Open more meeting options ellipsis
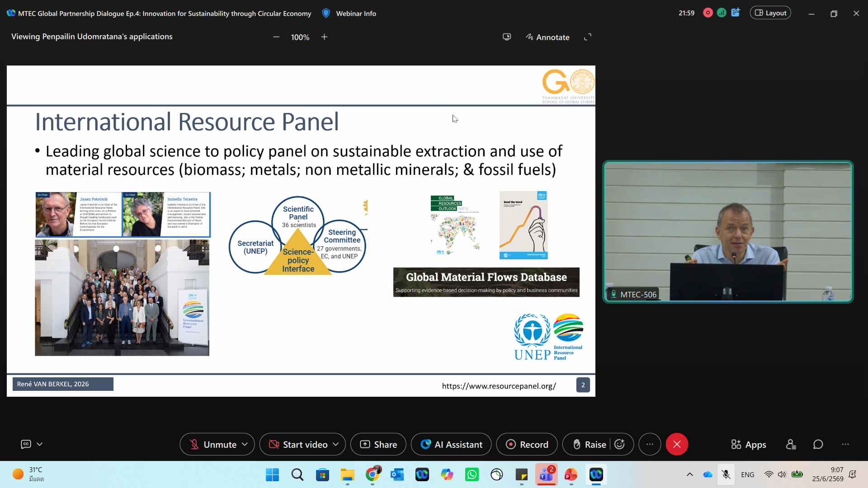 point(650,445)
